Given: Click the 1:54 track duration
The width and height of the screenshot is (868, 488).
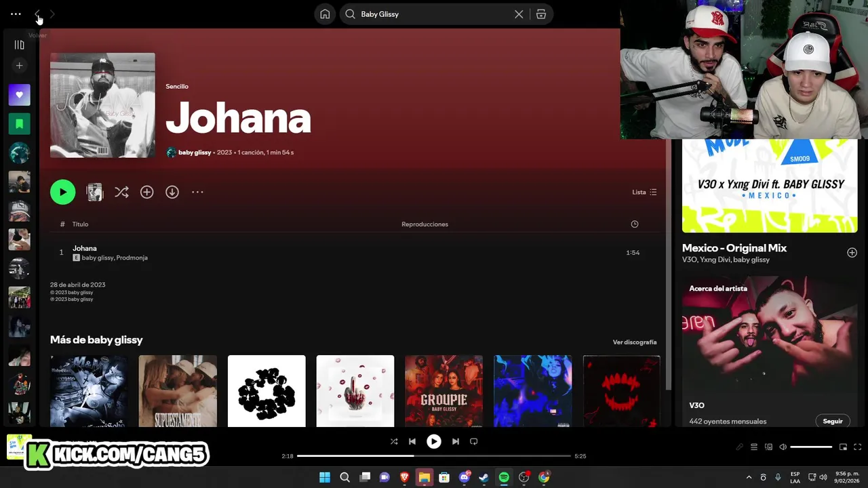Looking at the screenshot, I should coord(633,253).
